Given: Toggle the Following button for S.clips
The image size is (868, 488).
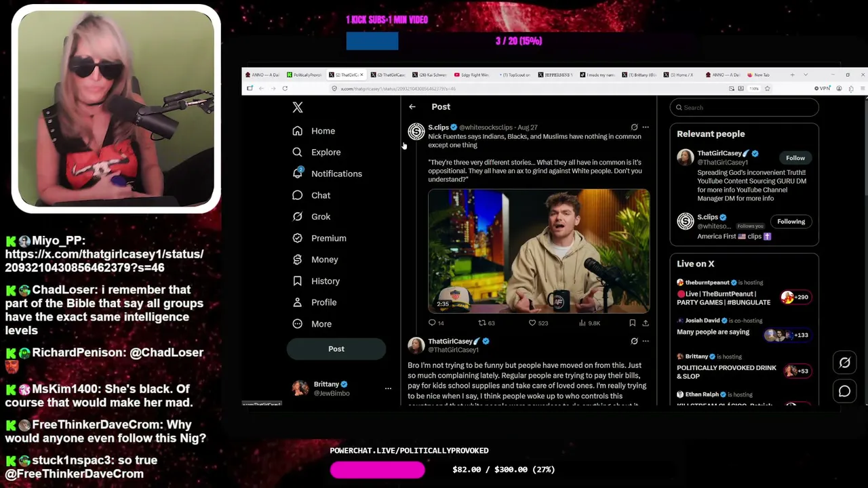Looking at the screenshot, I should (791, 222).
